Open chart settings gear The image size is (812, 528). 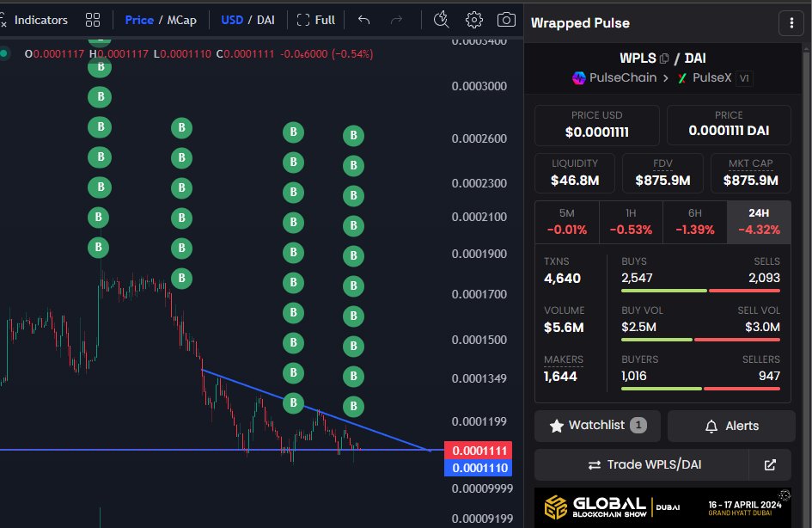[x=473, y=20]
